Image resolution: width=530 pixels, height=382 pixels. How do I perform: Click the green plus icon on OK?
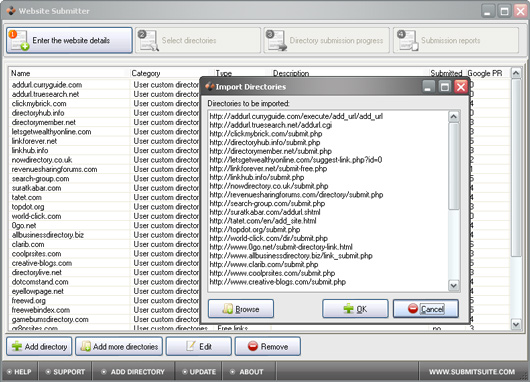348,308
